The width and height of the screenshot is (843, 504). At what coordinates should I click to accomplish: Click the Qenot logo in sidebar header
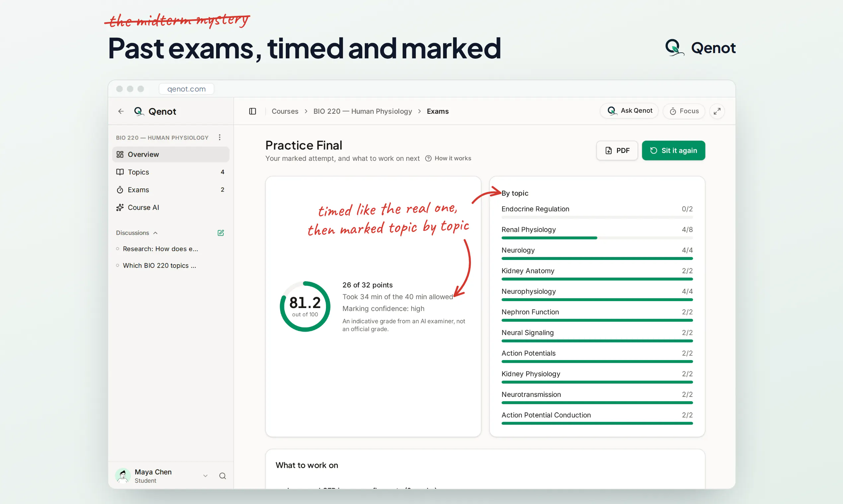(x=155, y=111)
